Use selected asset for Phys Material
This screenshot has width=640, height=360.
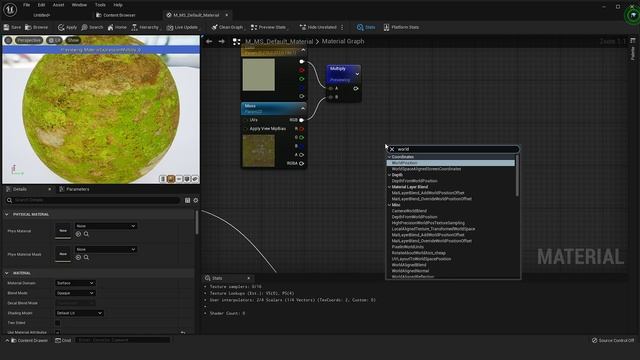tap(78, 234)
